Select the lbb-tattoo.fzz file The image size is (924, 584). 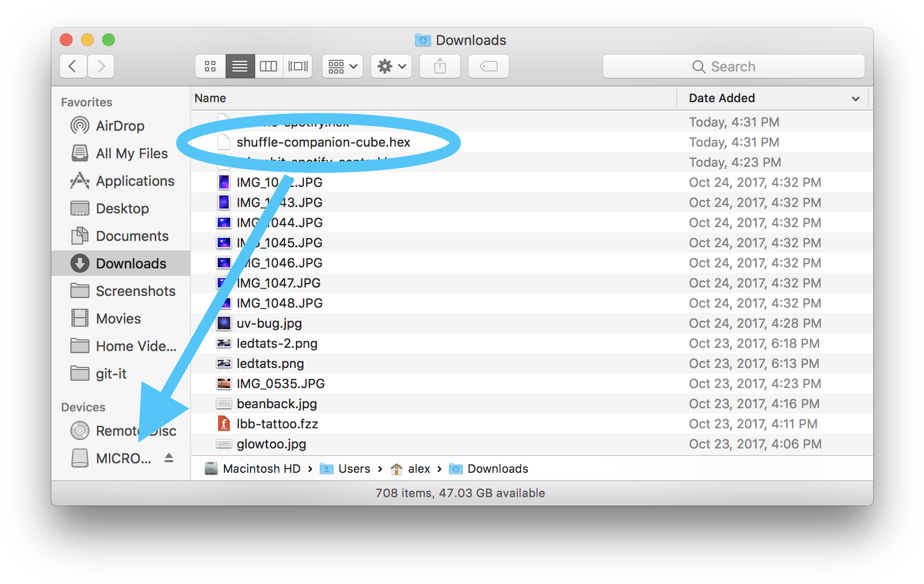pos(277,424)
